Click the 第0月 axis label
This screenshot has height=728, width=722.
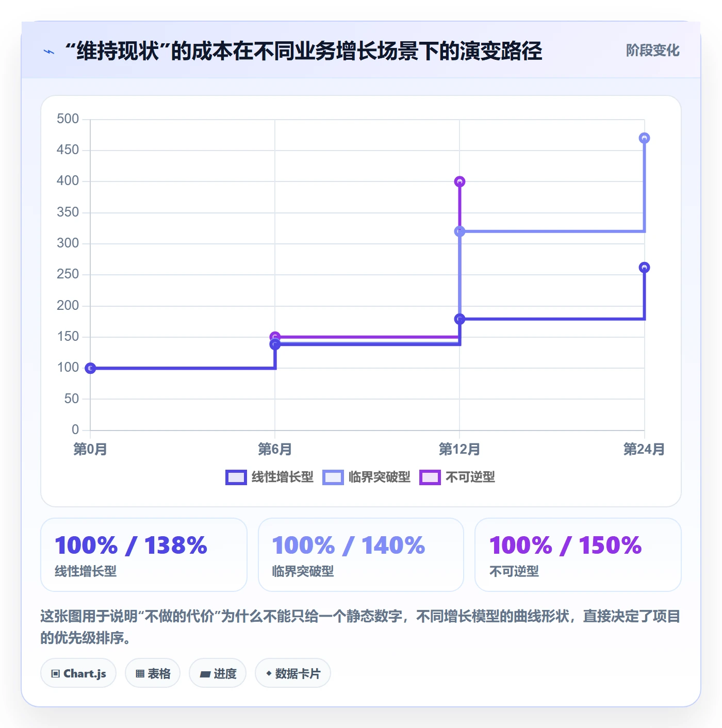[x=90, y=449]
